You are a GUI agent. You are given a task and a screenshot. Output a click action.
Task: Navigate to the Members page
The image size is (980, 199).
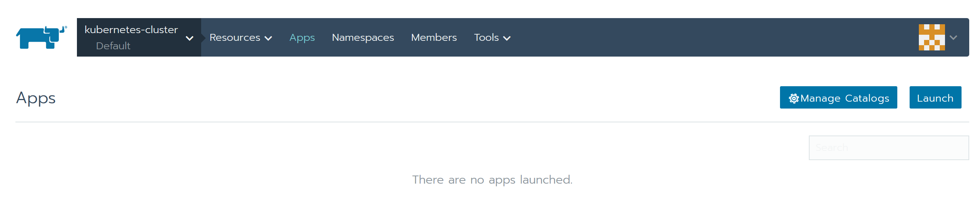coord(434,37)
